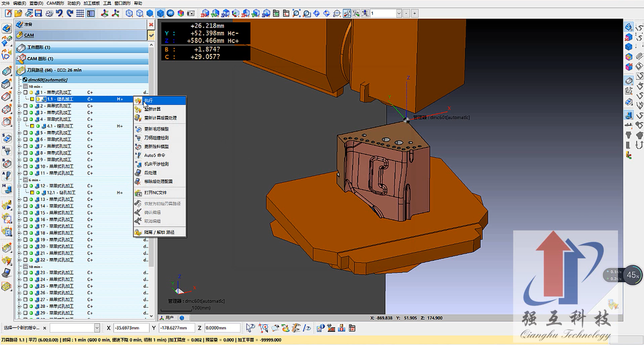Toggle the yellow checkbox for operation 4.1
Viewport: 644px width, 345px height.
[32, 126]
